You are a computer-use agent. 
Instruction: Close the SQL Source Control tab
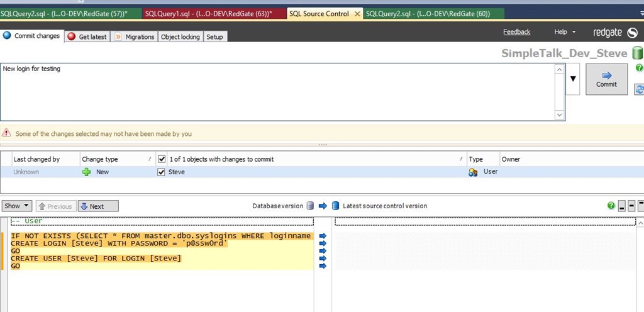tap(358, 13)
